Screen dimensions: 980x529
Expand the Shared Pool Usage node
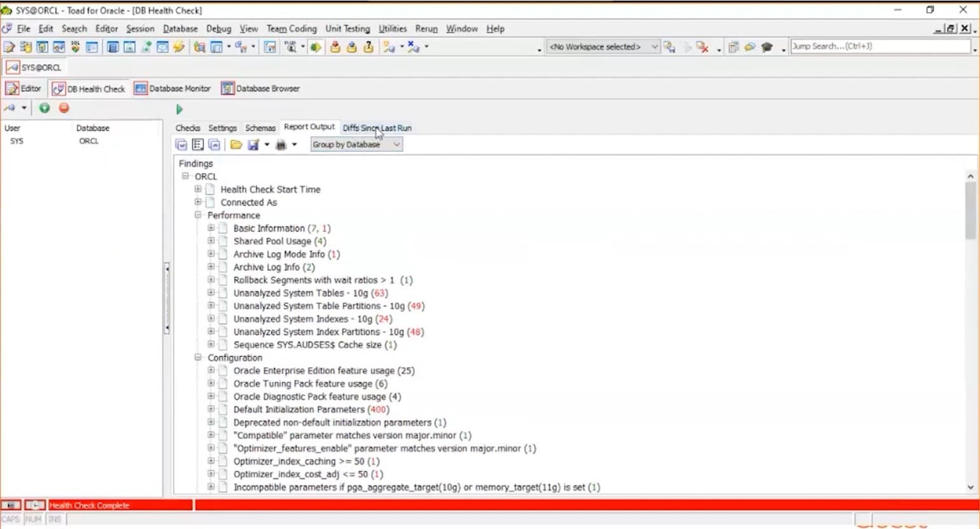point(211,240)
